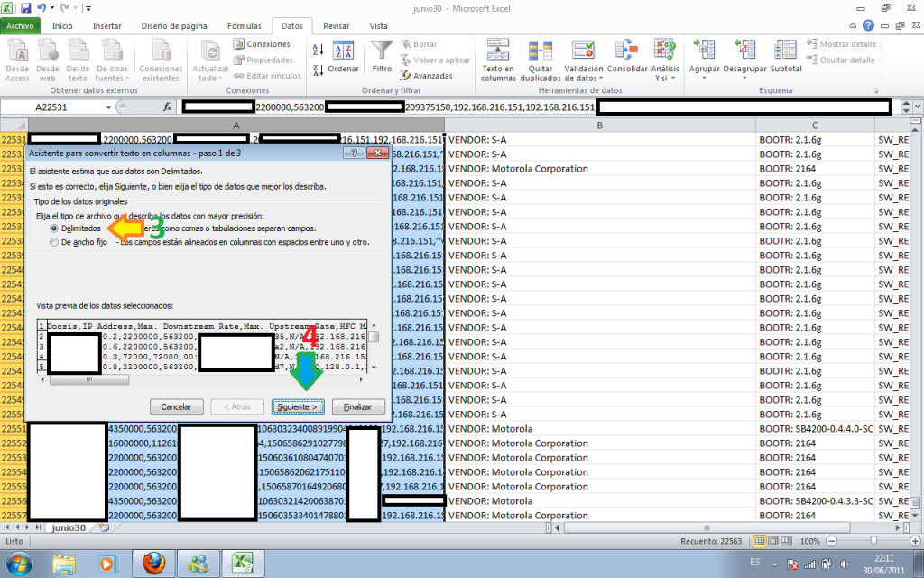924x578 pixels.
Task: Open the Archivo menu tab
Action: pyautogui.click(x=23, y=26)
